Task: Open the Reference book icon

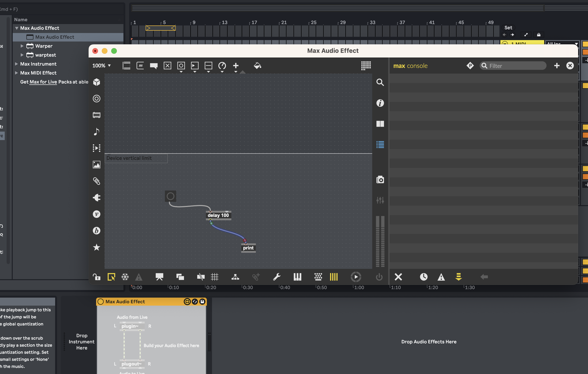Action: pyautogui.click(x=380, y=124)
